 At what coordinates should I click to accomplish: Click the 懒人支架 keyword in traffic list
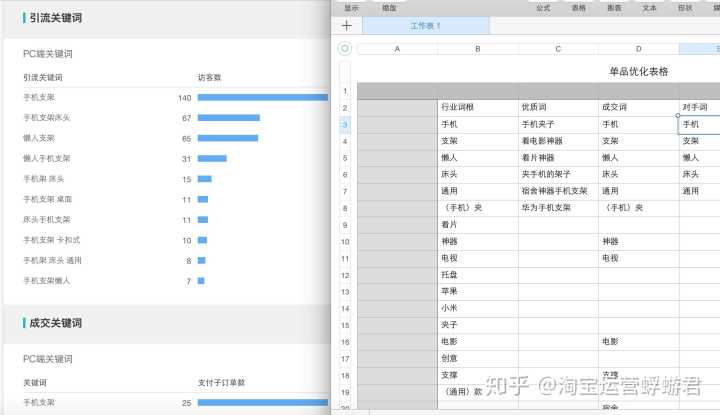[39, 138]
